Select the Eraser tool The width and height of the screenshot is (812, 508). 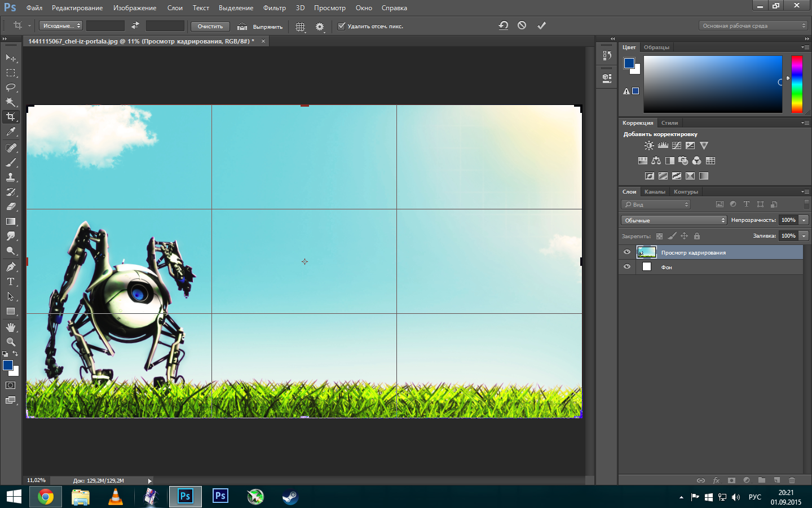tap(11, 207)
